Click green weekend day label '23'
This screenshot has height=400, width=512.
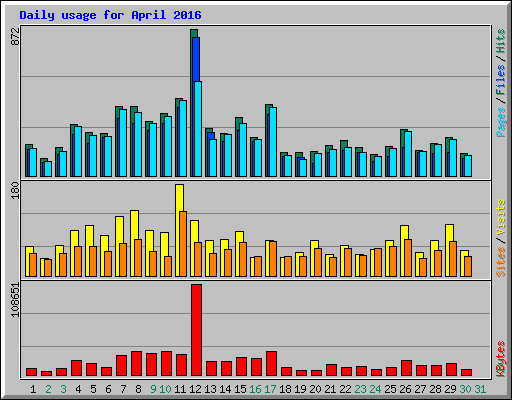click(360, 389)
